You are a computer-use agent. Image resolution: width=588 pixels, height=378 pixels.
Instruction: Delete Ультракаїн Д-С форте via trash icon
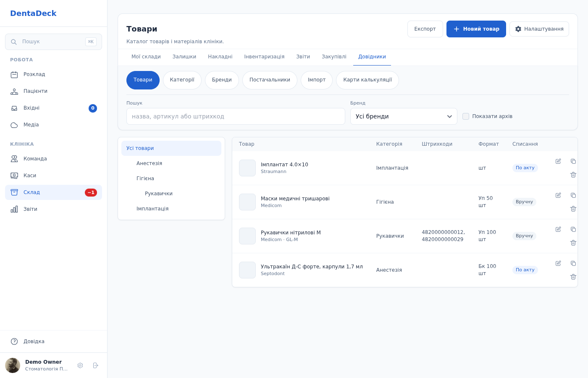573,277
